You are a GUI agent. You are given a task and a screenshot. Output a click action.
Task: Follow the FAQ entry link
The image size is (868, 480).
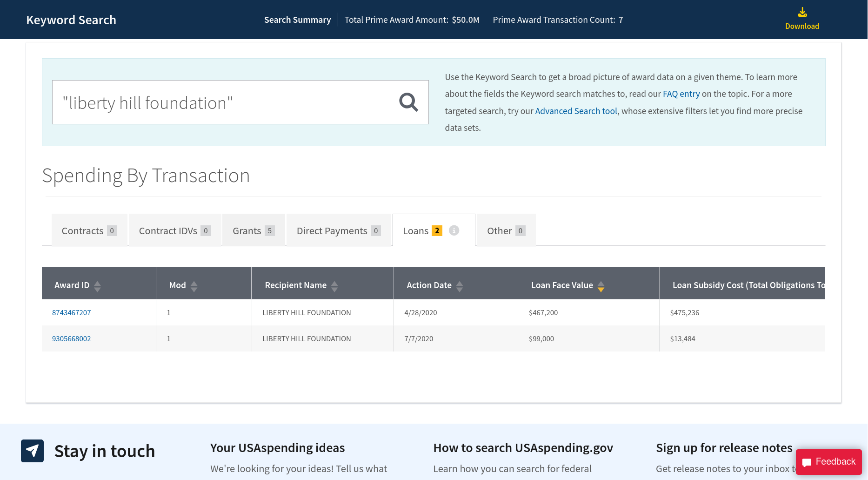(x=681, y=94)
